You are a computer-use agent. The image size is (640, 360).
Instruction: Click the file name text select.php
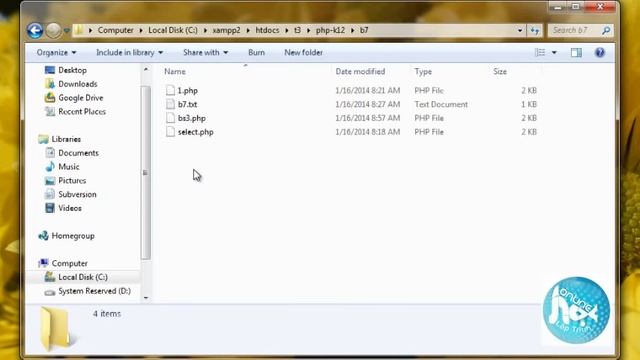pos(196,132)
